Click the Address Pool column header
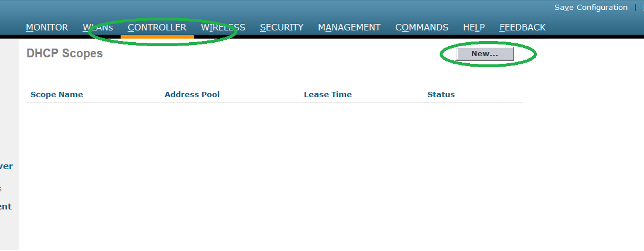Viewport: 644px width, 251px height. 192,94
